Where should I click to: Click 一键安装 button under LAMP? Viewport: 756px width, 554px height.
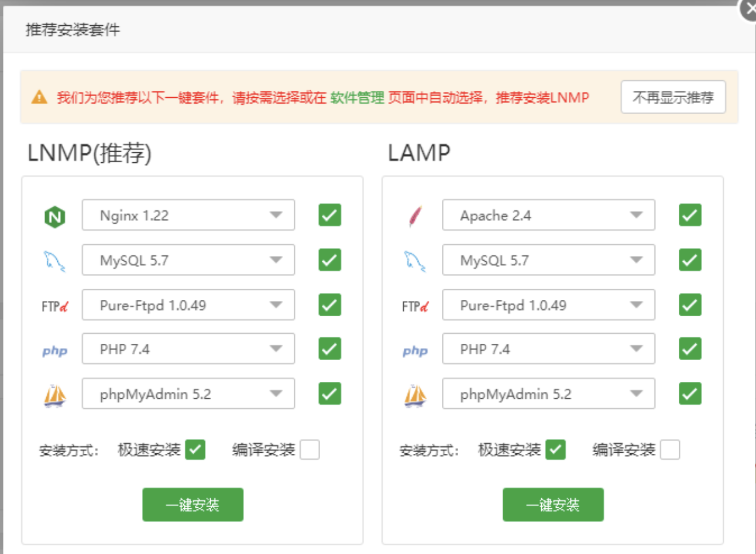click(553, 504)
